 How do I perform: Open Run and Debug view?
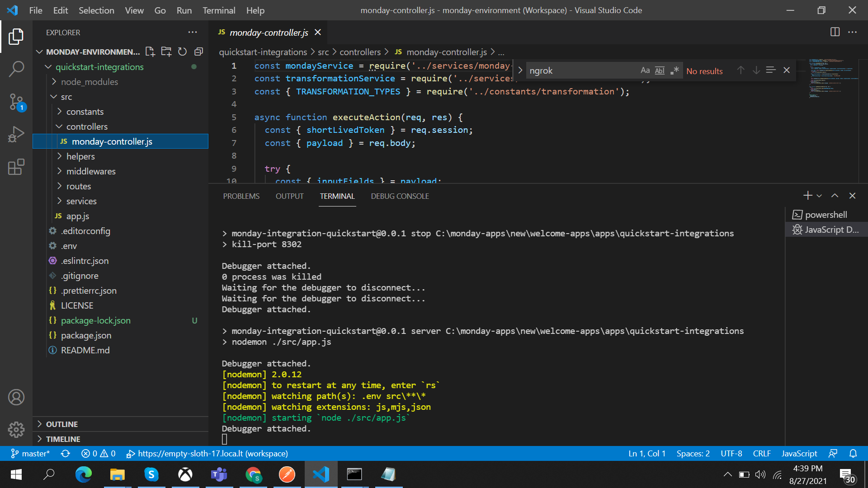coord(16,134)
